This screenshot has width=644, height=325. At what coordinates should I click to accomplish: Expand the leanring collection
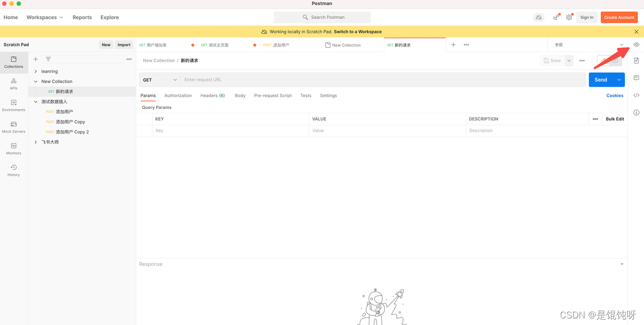pyautogui.click(x=36, y=72)
